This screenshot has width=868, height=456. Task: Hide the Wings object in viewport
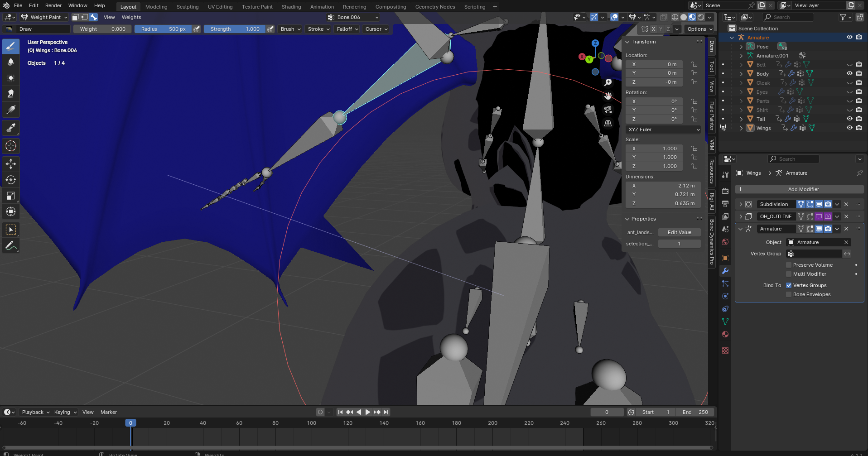[x=849, y=128]
